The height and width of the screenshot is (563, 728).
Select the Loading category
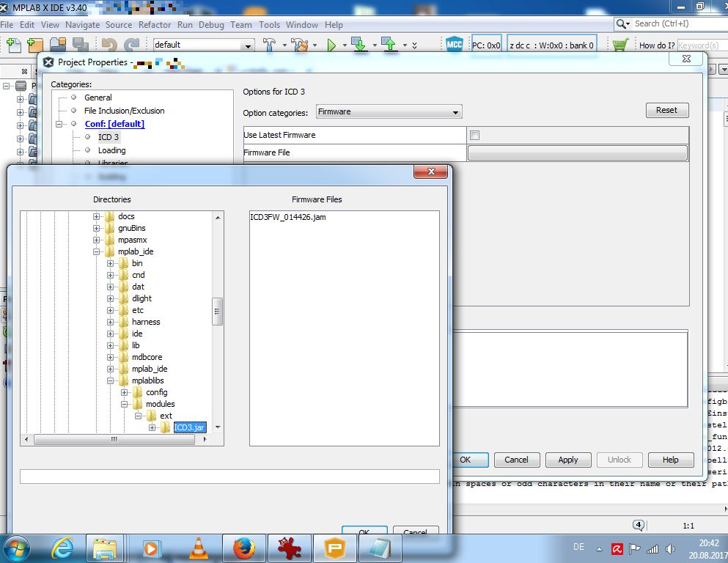(111, 150)
